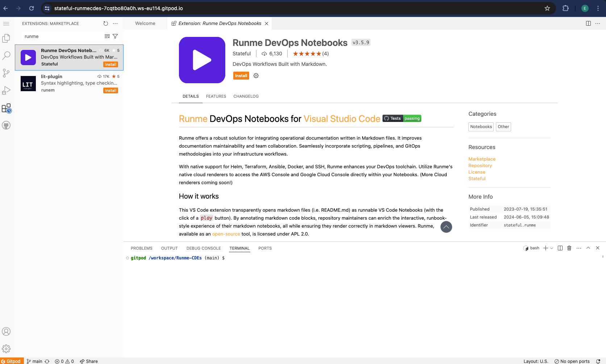
Task: Open Source Control view icon
Action: (6, 73)
